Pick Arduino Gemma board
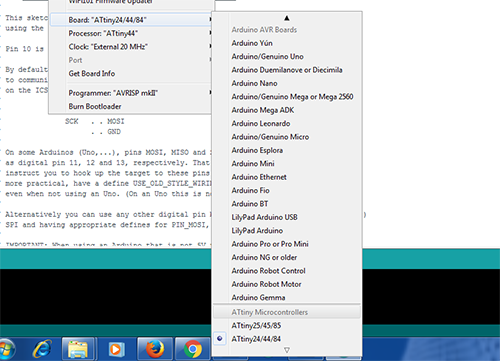Viewport: 500px width, 361px height. [287, 297]
